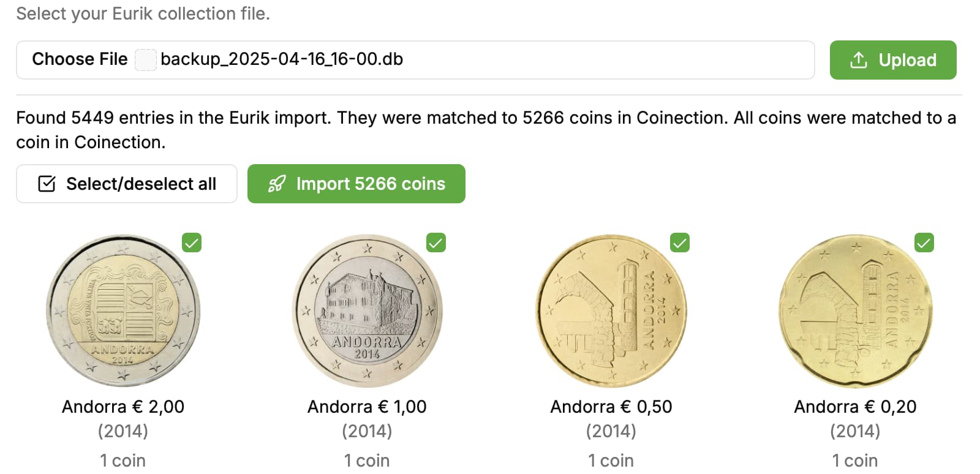Uncheck the Andorra € 1,00 coin

[x=436, y=243]
